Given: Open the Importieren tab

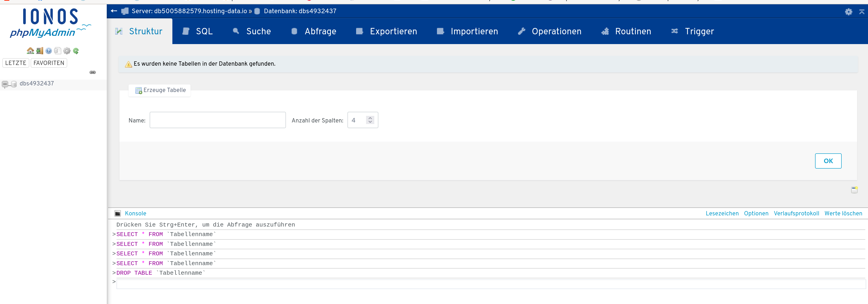Looking at the screenshot, I should (468, 31).
